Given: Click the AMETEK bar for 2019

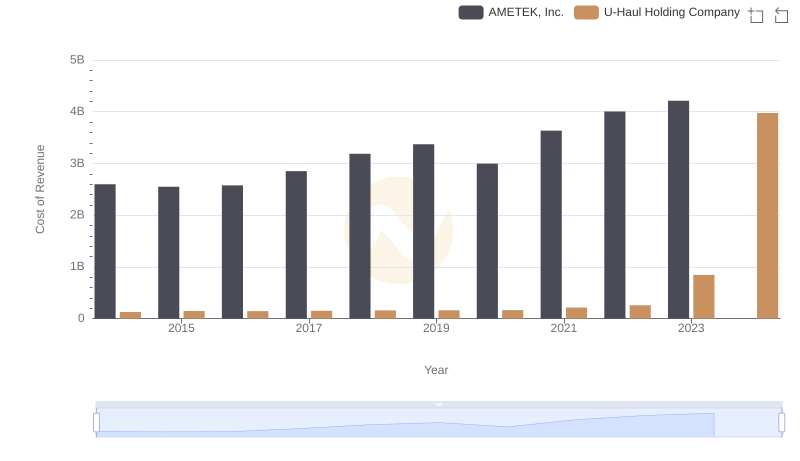Looking at the screenshot, I should point(424,231).
